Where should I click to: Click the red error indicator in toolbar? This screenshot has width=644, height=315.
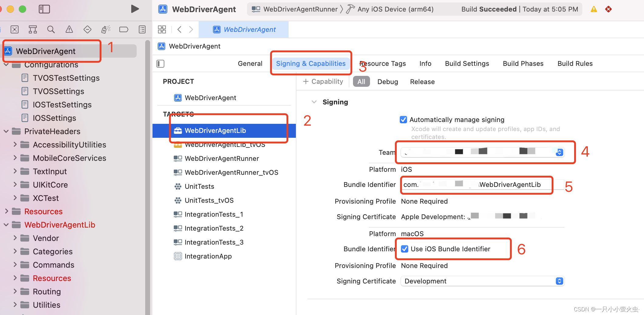(608, 9)
